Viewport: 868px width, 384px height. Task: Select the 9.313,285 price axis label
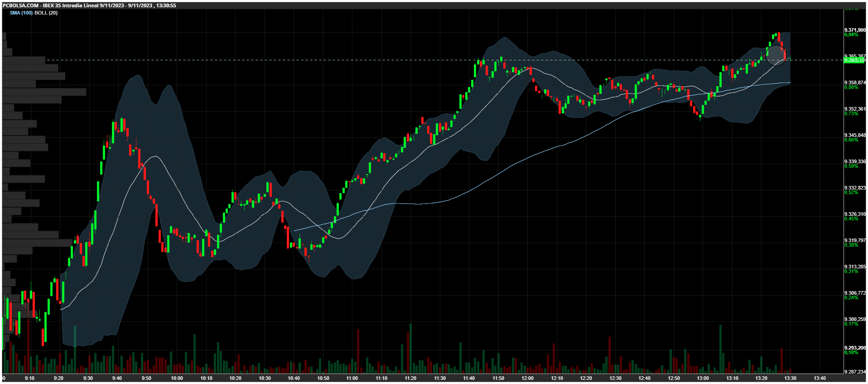(x=855, y=267)
